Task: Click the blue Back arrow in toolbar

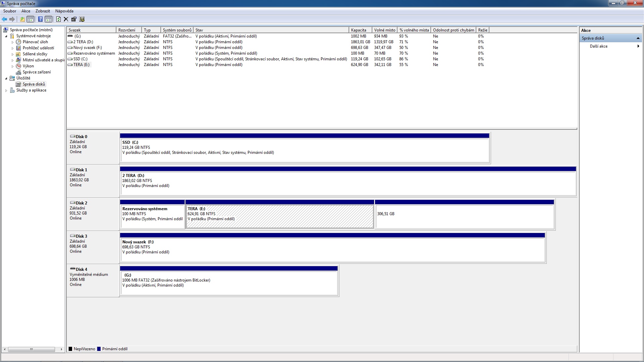Action: click(4, 19)
